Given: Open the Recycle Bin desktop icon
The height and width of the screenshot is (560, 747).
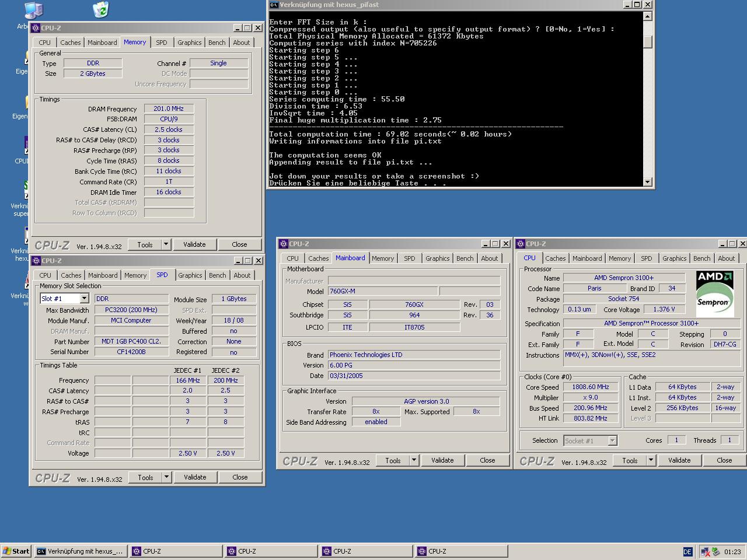Looking at the screenshot, I should click(x=100, y=9).
